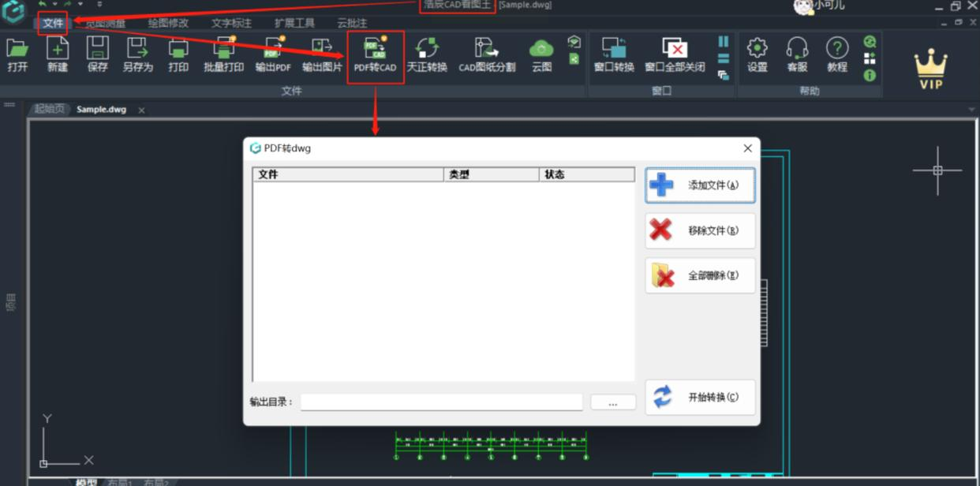Create a new drawing via 新建
This screenshot has height=486, width=980.
coord(58,54)
